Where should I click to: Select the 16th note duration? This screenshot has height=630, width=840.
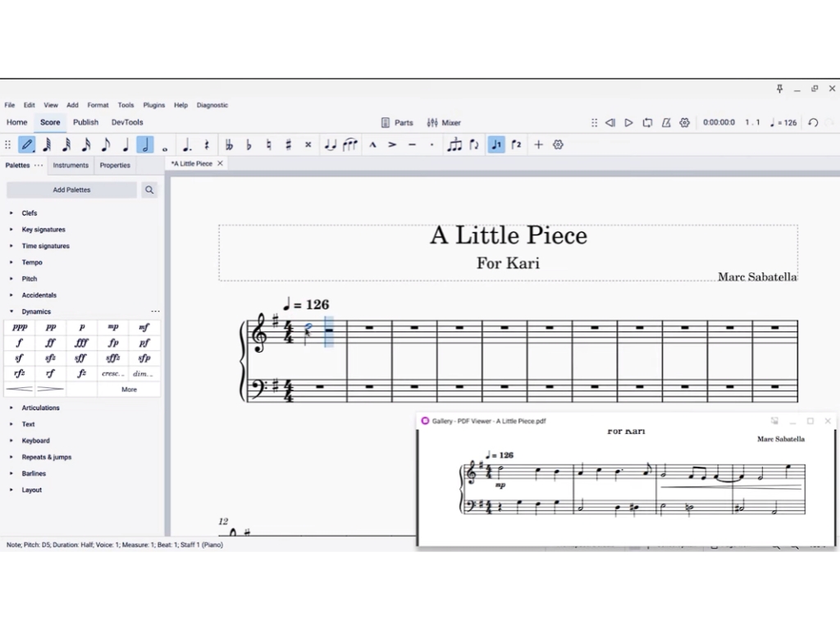(x=85, y=144)
